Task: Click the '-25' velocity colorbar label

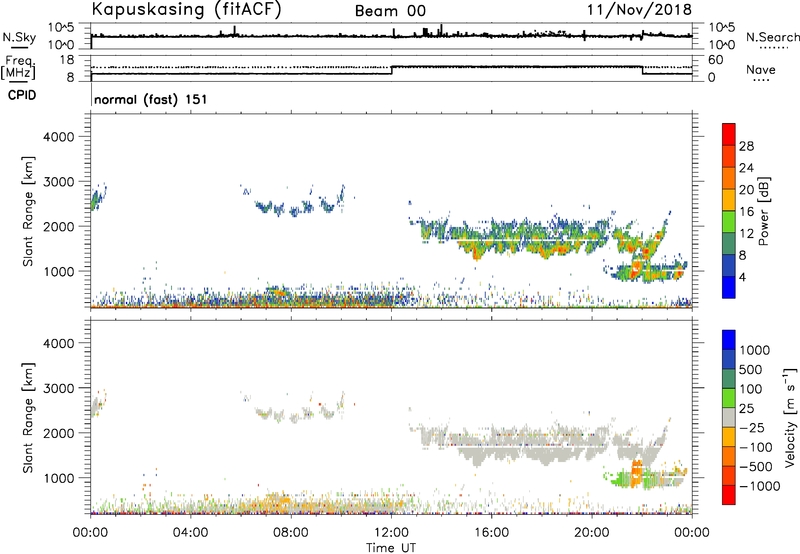Action: pos(751,428)
